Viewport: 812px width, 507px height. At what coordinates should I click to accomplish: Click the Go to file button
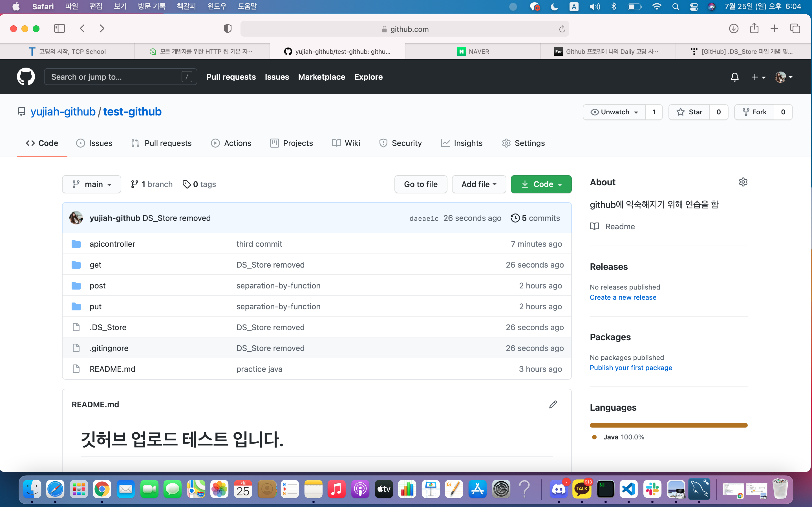coord(420,184)
